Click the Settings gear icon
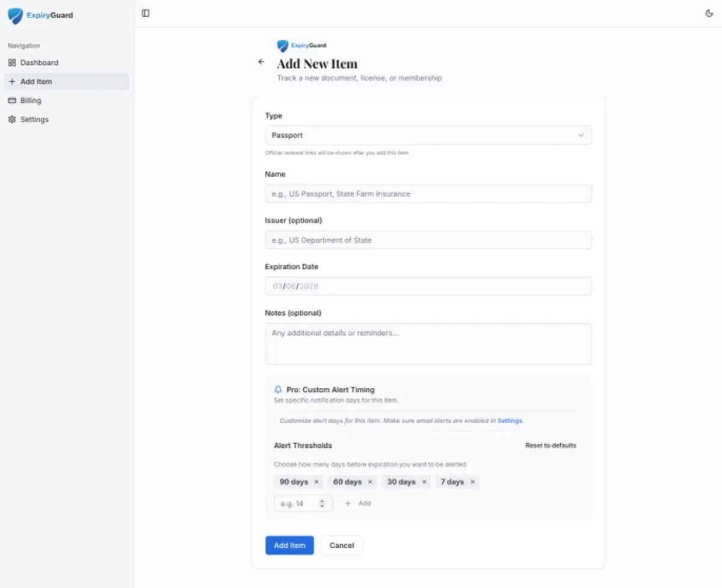Screen dimensions: 722x588 (x=12, y=120)
